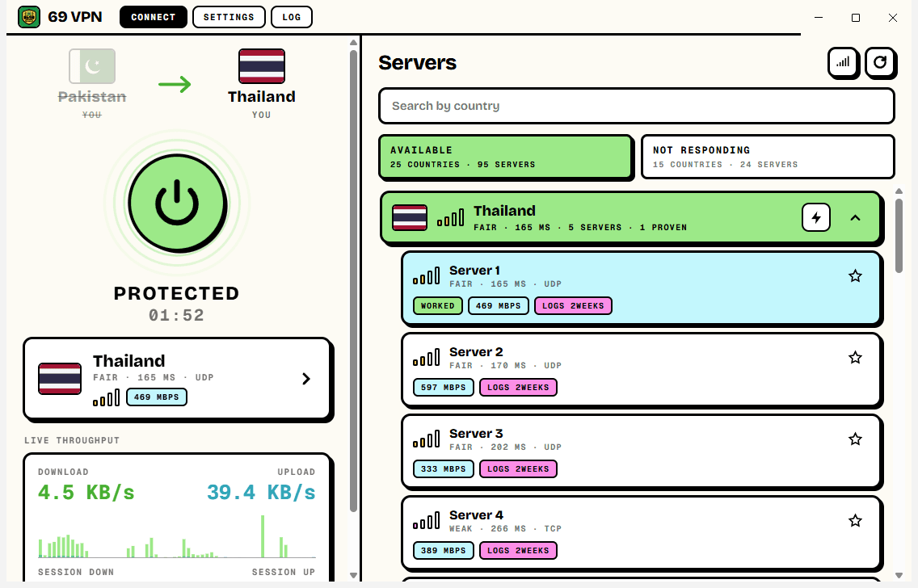Select Server 4 row title
Viewport: 918px width, 588px height.
pos(476,514)
